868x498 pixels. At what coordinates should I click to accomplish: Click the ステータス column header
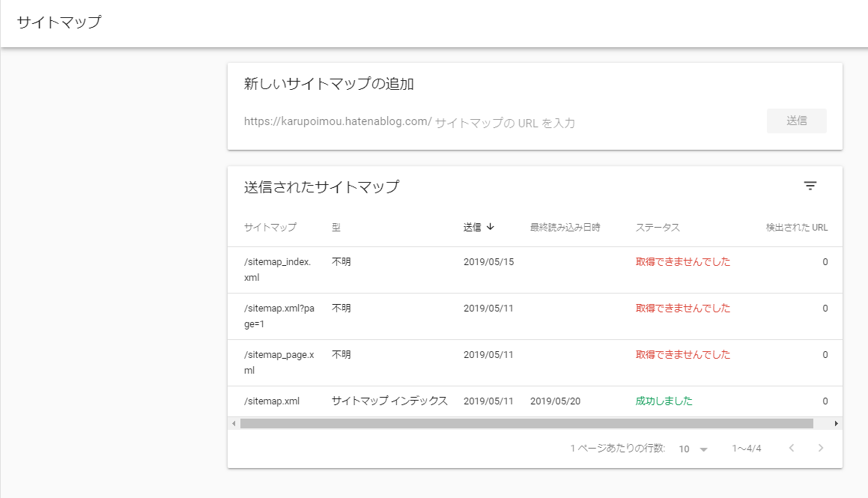pyautogui.click(x=658, y=228)
